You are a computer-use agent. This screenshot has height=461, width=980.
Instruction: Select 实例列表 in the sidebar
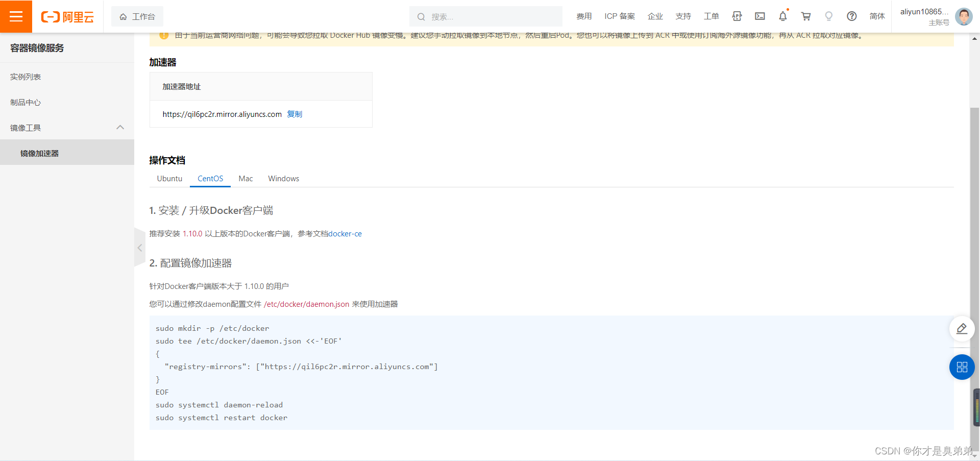click(x=67, y=77)
